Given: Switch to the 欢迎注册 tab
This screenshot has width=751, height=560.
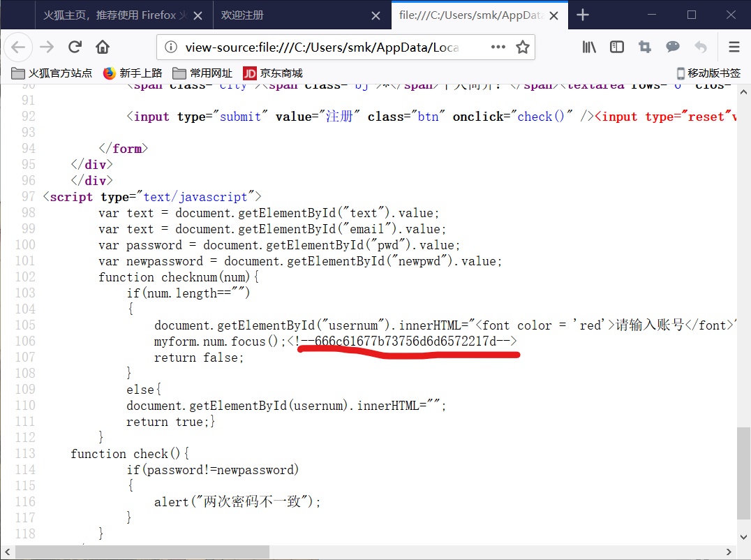Looking at the screenshot, I should click(x=302, y=15).
